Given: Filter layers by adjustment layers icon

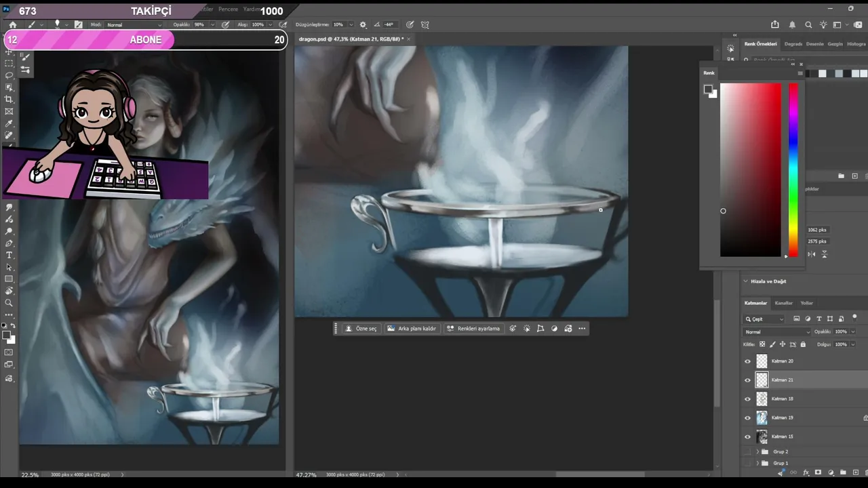Looking at the screenshot, I should [x=808, y=319].
